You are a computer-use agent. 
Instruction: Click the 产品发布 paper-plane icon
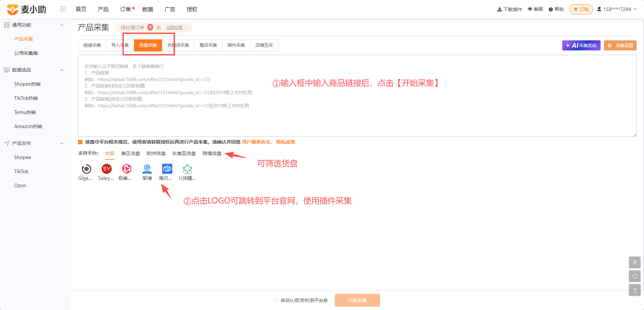7,143
